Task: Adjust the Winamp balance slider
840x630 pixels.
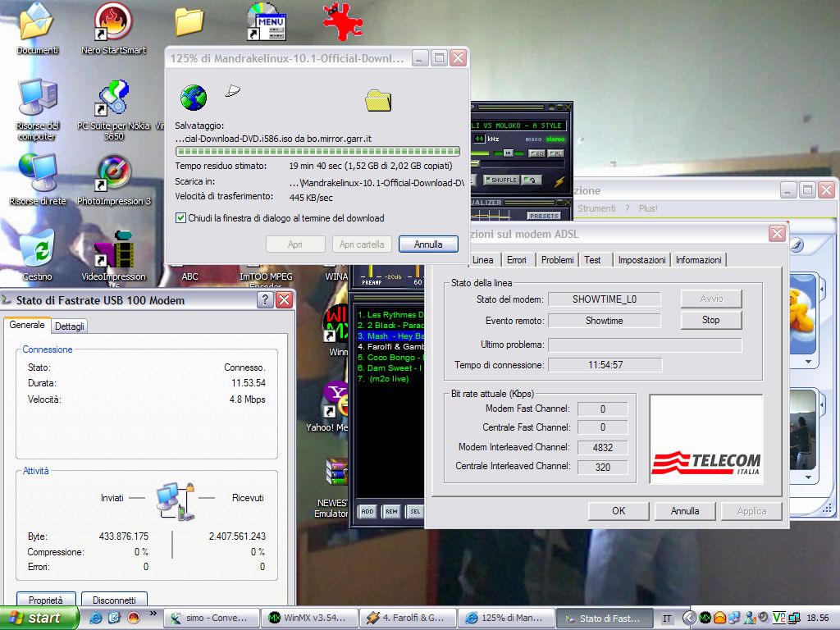Action: [507, 153]
